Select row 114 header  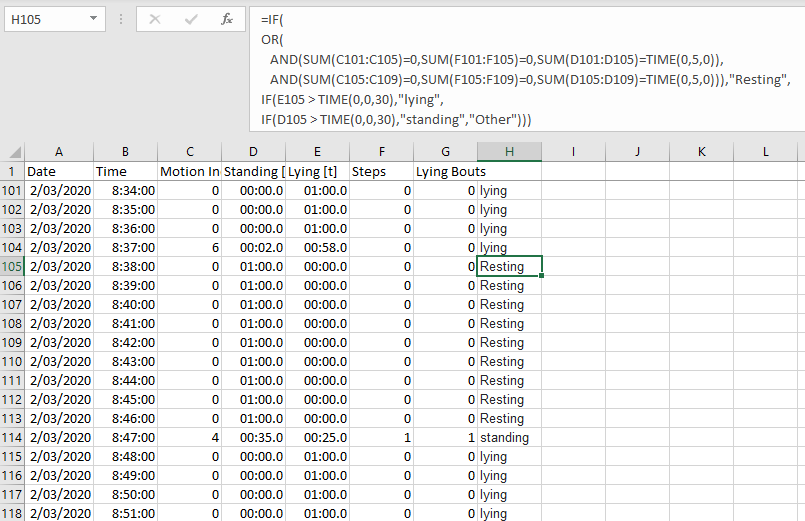[x=12, y=437]
